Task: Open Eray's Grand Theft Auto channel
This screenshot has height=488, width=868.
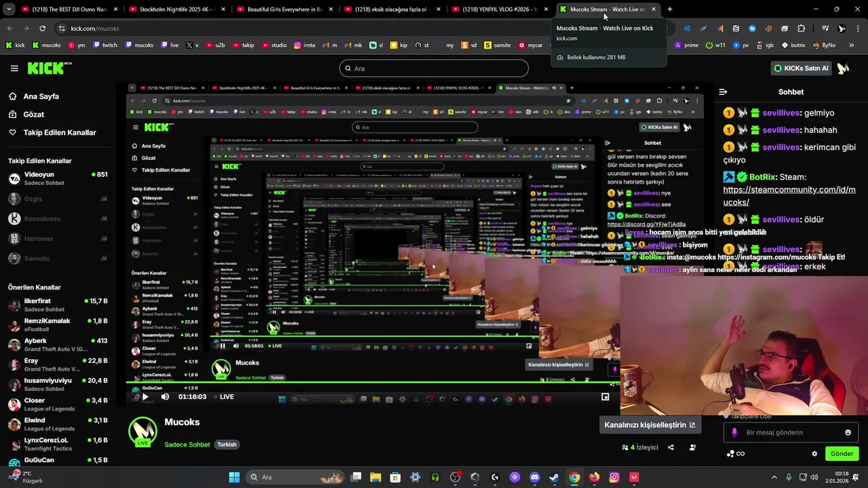Action: pos(58,365)
